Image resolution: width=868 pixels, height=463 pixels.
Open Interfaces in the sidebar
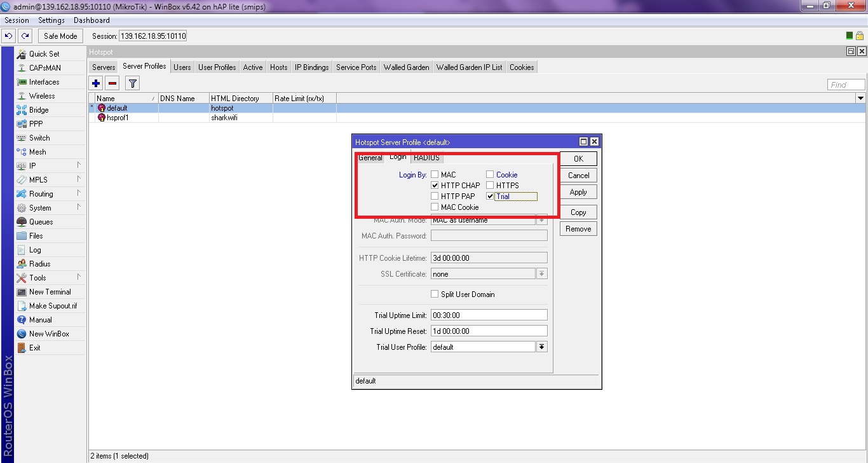tap(44, 82)
